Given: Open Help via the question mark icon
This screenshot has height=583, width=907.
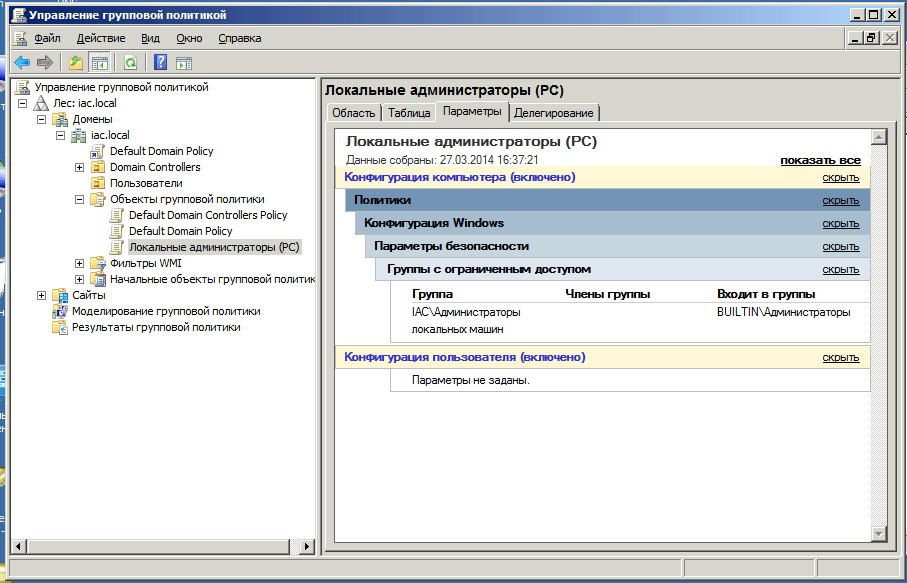Looking at the screenshot, I should pos(160,63).
